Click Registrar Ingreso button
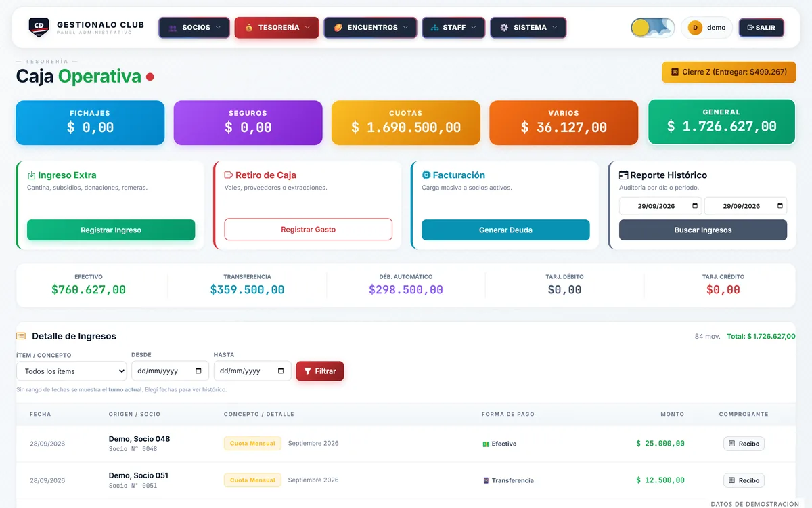The width and height of the screenshot is (812, 508). (111, 230)
